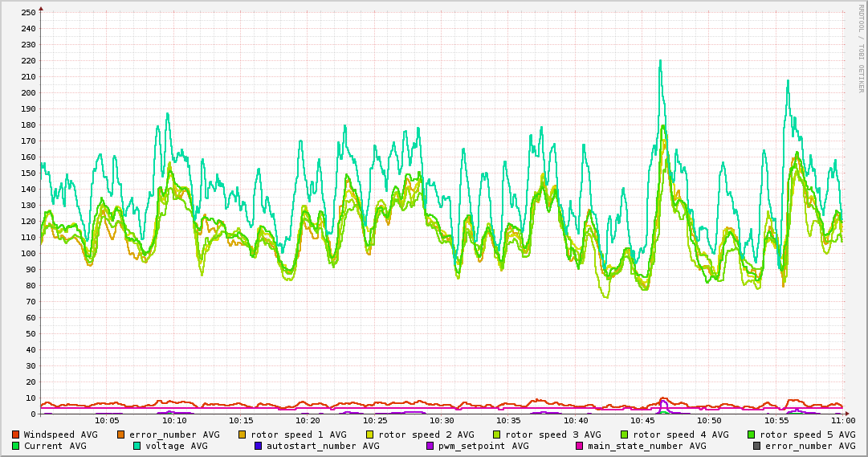868x457 pixels.
Task: Click the green Current AVG legend swatch
Action: click(15, 446)
